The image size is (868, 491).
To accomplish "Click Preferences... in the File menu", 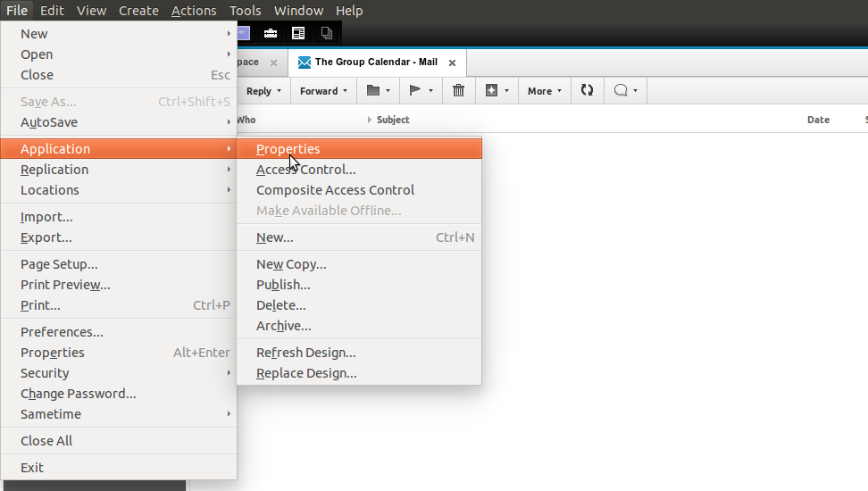I will [62, 332].
